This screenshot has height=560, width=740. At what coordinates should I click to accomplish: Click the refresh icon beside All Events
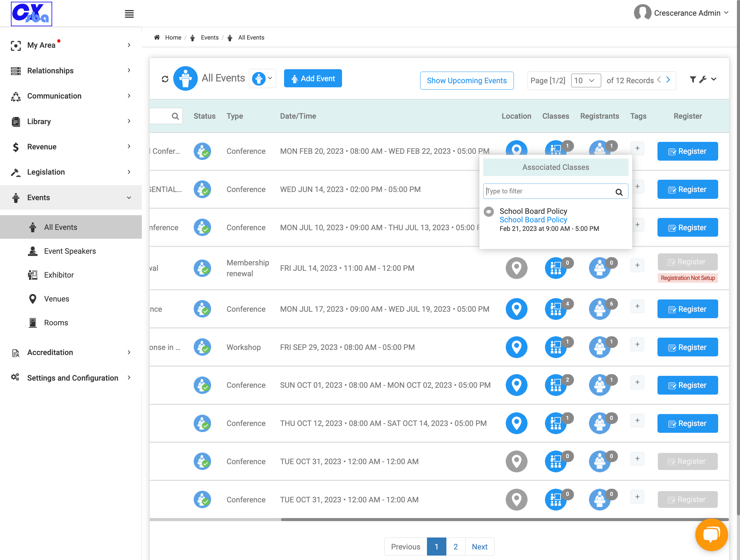tap(165, 79)
